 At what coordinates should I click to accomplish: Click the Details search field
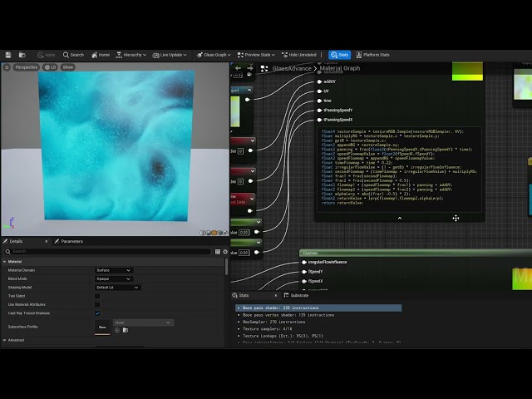[107, 251]
